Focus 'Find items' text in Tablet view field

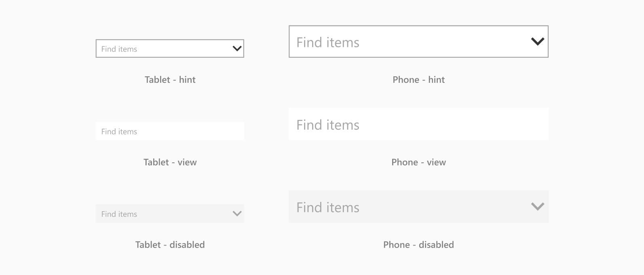coord(119,132)
